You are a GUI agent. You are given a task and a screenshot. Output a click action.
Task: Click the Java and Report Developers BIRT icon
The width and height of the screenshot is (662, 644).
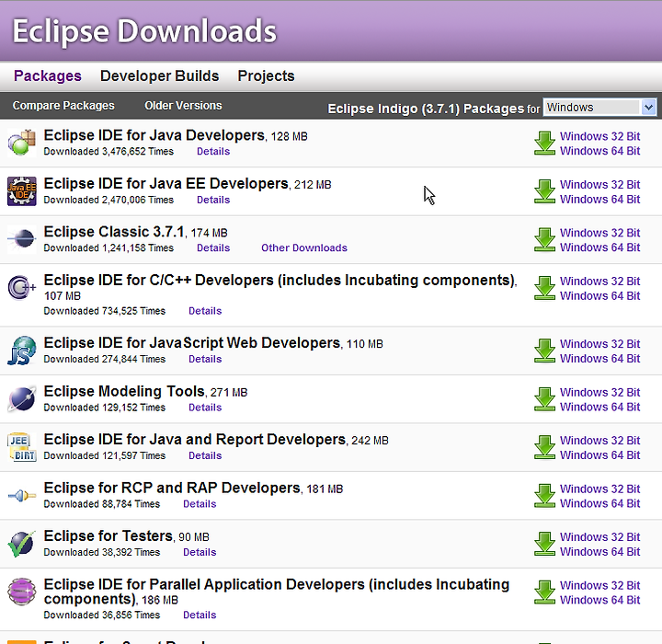click(21, 446)
